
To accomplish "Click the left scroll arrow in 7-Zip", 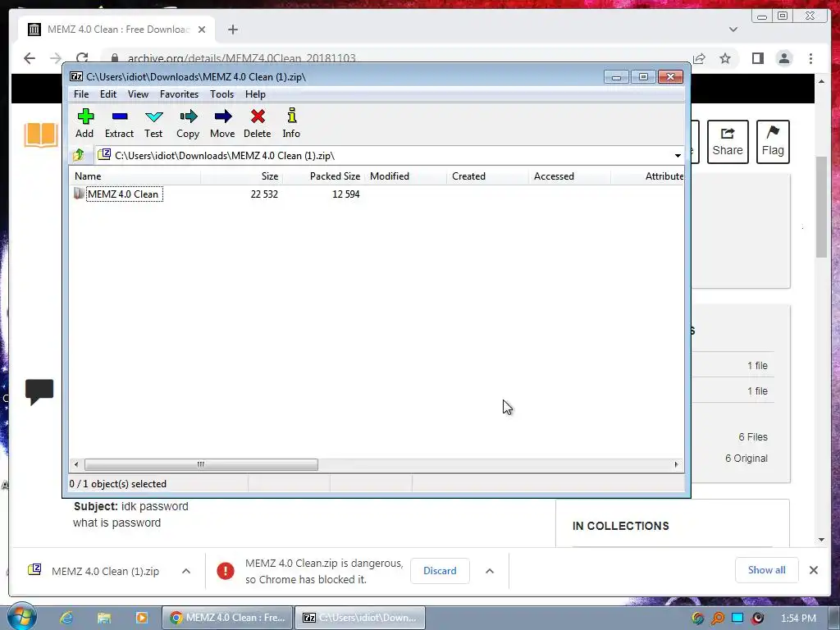I will 76,464.
